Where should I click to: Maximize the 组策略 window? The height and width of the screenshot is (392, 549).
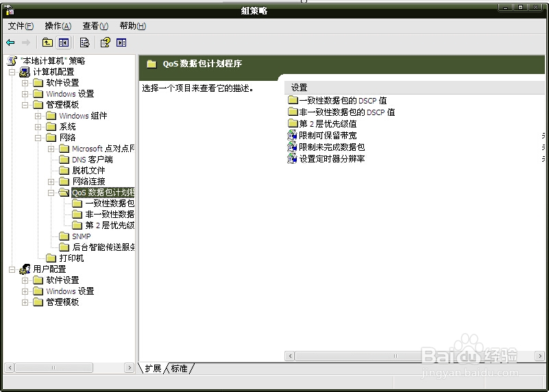pyautogui.click(x=521, y=7)
